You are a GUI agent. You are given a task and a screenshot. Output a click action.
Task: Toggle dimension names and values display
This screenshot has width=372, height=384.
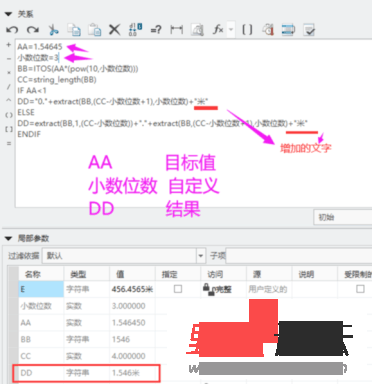pyautogui.click(x=135, y=30)
